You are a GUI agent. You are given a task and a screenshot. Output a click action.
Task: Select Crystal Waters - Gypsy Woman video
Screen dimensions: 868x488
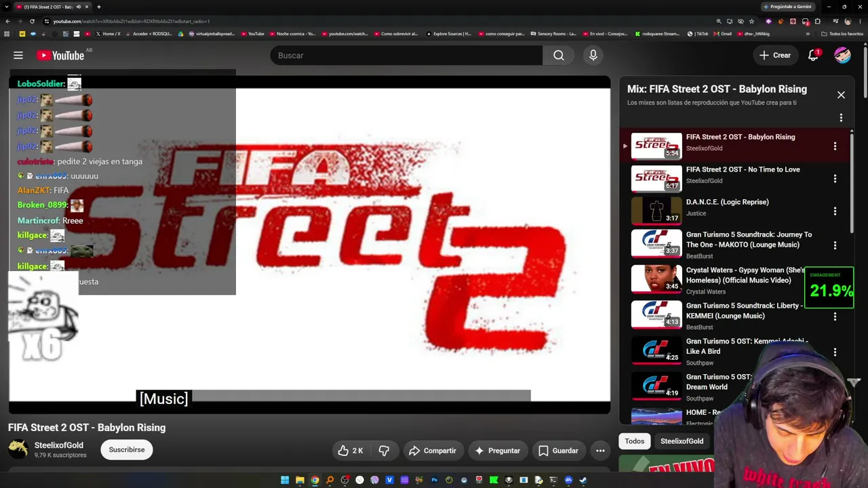pos(745,275)
